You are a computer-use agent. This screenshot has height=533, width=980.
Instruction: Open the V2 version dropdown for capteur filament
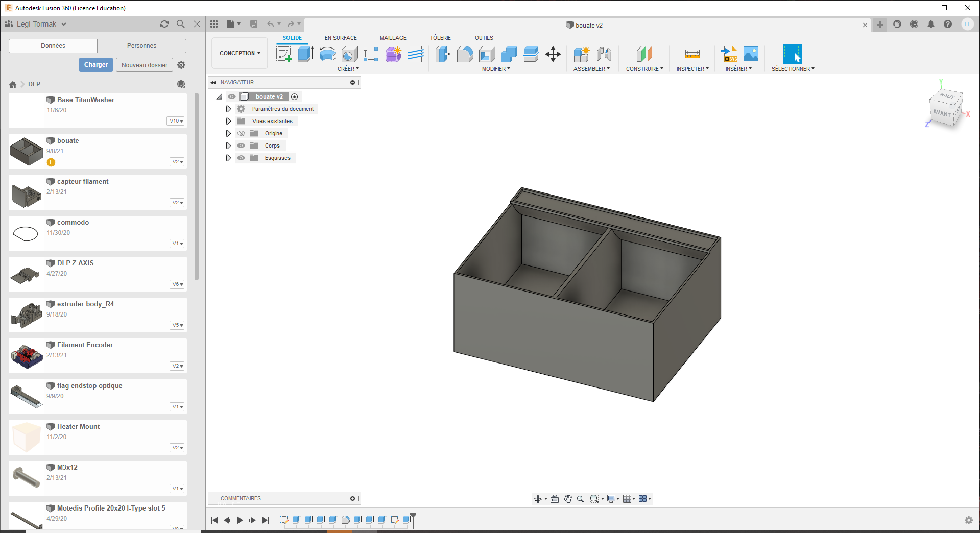click(x=177, y=203)
